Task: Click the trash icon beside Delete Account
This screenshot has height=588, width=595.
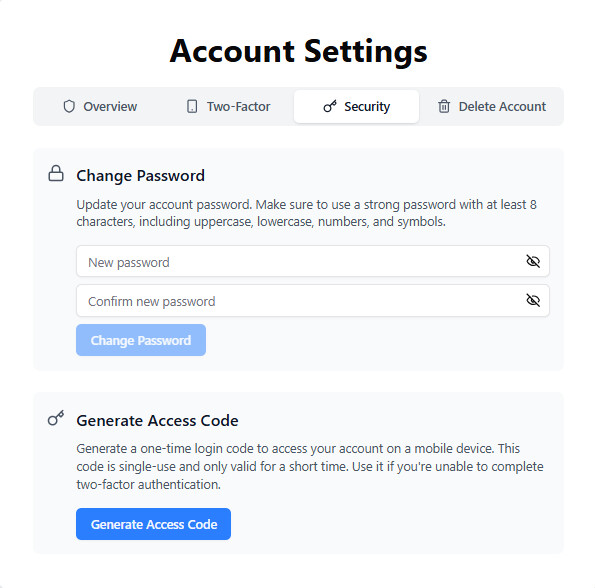Action: (x=444, y=107)
